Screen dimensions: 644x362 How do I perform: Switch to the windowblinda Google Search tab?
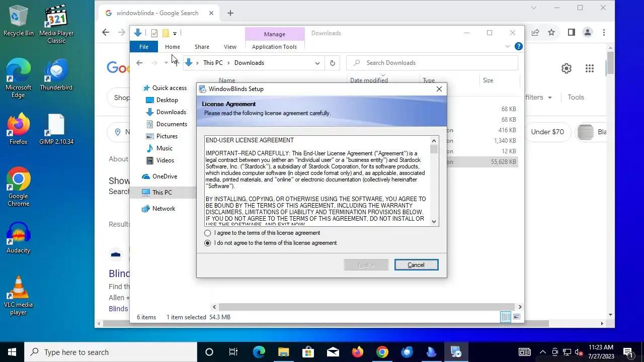pos(157,13)
